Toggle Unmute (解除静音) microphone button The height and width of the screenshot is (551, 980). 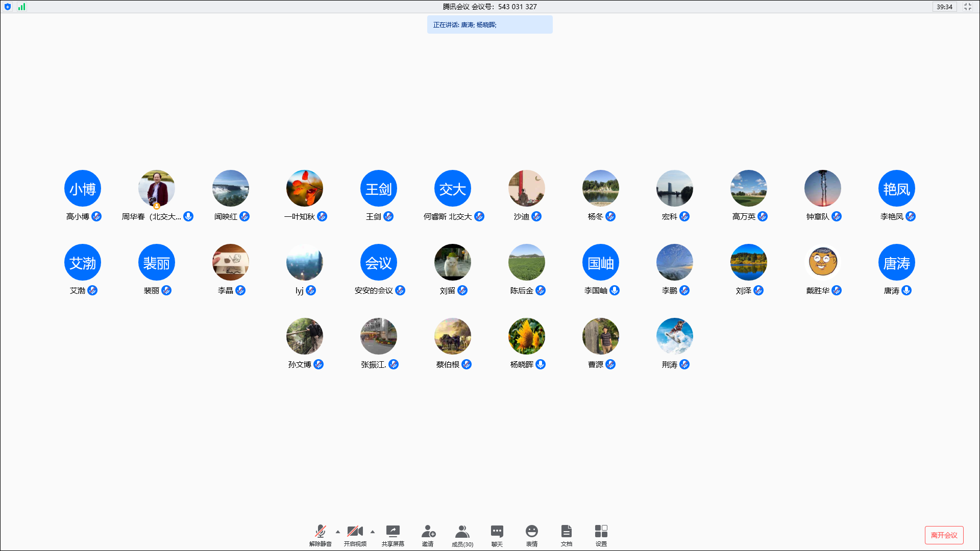click(x=320, y=532)
